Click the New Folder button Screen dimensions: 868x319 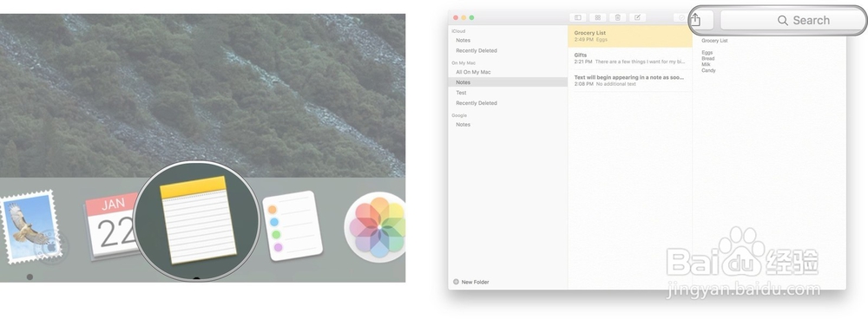pyautogui.click(x=471, y=282)
